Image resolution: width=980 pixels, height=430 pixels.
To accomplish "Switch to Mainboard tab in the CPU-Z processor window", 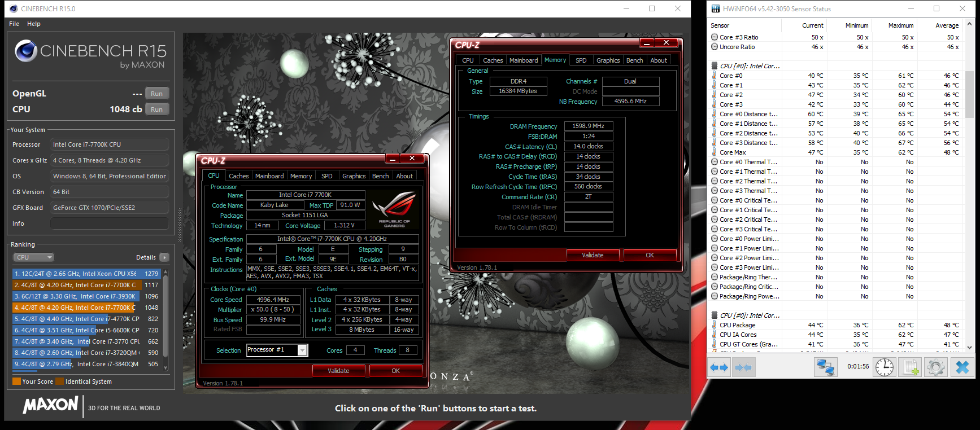I will pyautogui.click(x=269, y=176).
